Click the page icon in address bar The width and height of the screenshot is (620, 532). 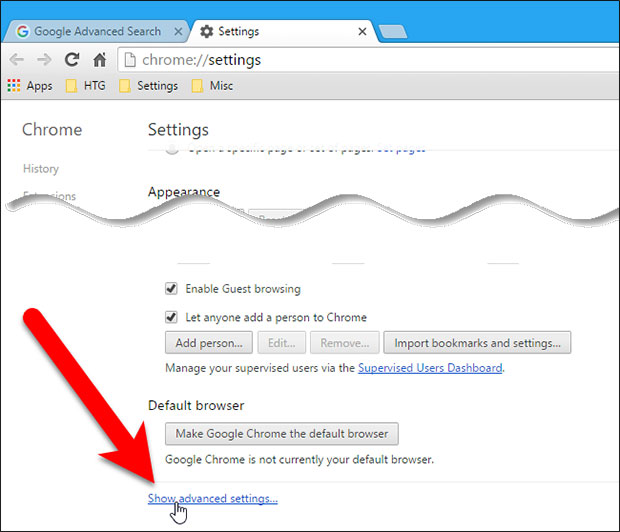[x=130, y=60]
